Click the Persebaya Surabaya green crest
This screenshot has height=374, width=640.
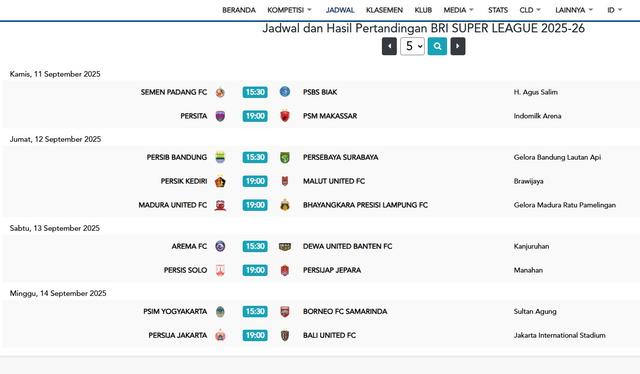[285, 157]
